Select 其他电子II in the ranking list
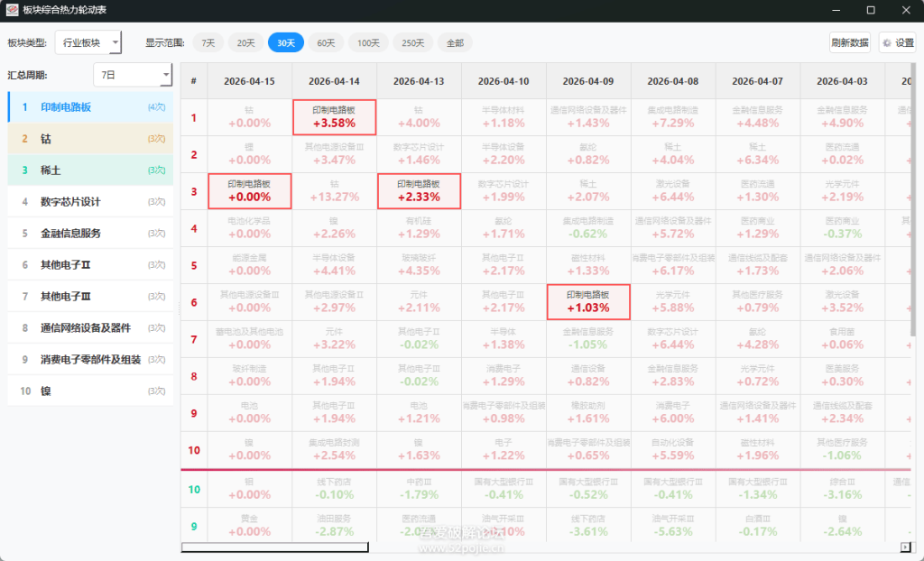This screenshot has width=924, height=561. [91, 264]
